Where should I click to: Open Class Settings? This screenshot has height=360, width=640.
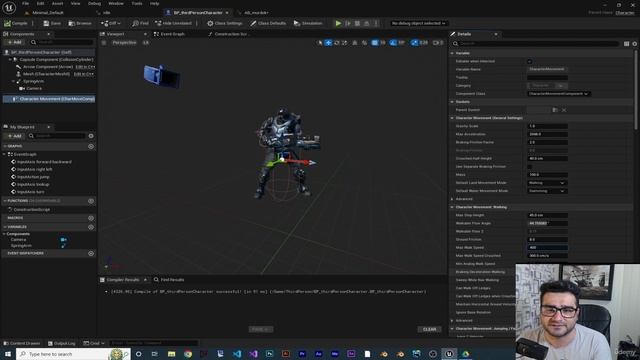coord(224,23)
